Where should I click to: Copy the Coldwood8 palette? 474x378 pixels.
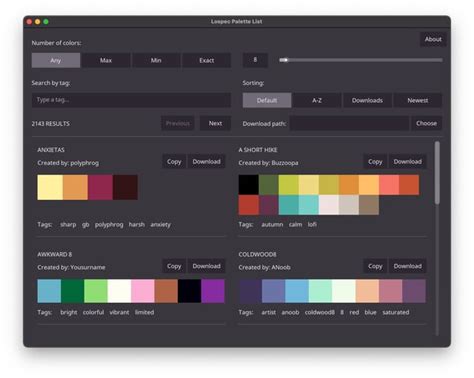click(375, 266)
